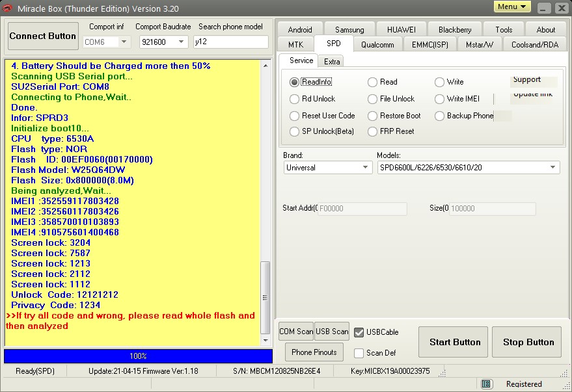Expand the Comport Baudrate dropdown

181,42
